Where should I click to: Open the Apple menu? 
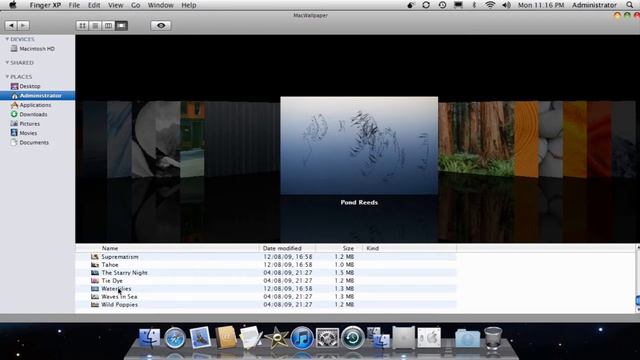coord(13,5)
